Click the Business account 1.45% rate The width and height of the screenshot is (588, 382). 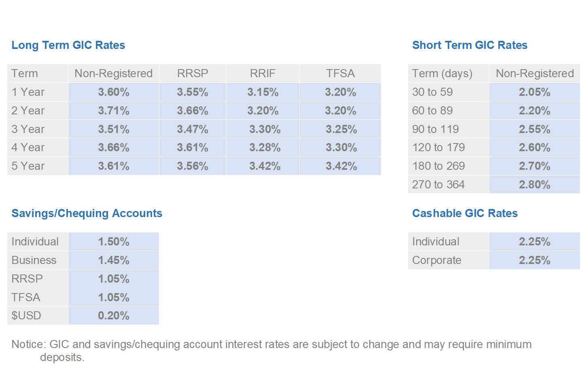[x=114, y=260]
